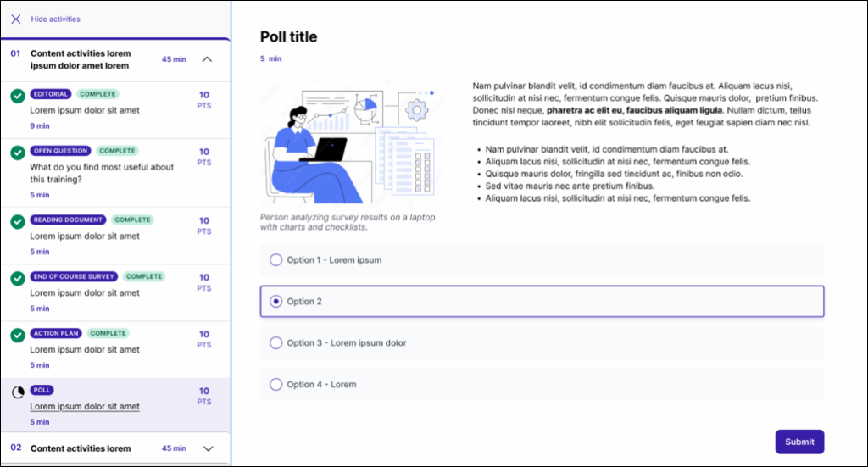The height and width of the screenshot is (467, 868).
Task: Submit the poll answer
Action: [798, 442]
